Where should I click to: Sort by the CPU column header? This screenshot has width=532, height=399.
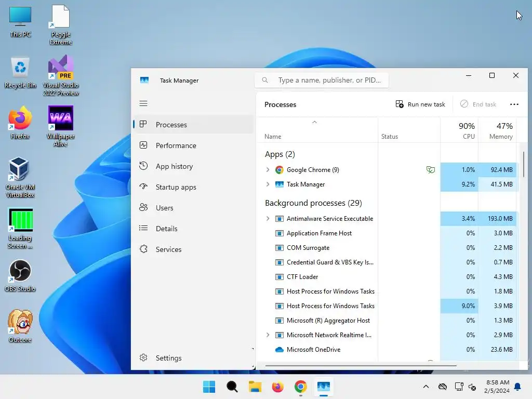point(459,130)
